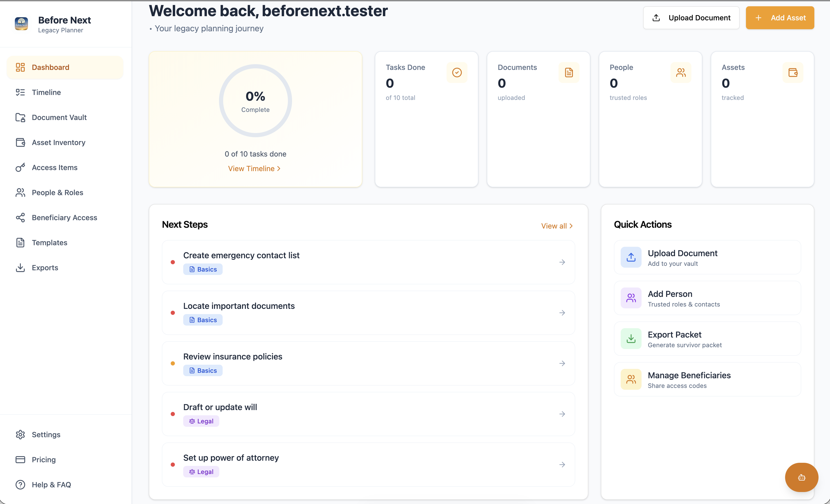Click the orange Add Asset button
This screenshot has width=830, height=504.
pos(780,18)
